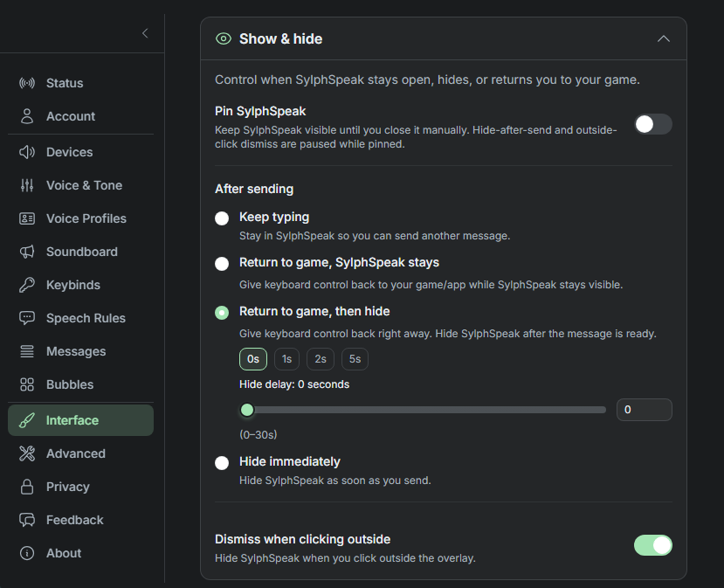Go to Privacy settings
724x588 pixels.
(x=81, y=487)
